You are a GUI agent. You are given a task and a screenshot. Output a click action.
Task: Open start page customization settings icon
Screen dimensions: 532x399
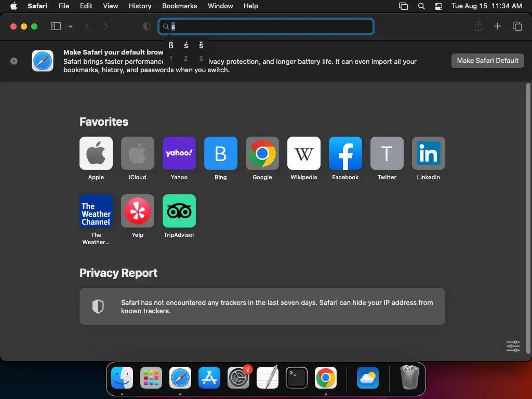coord(513,346)
